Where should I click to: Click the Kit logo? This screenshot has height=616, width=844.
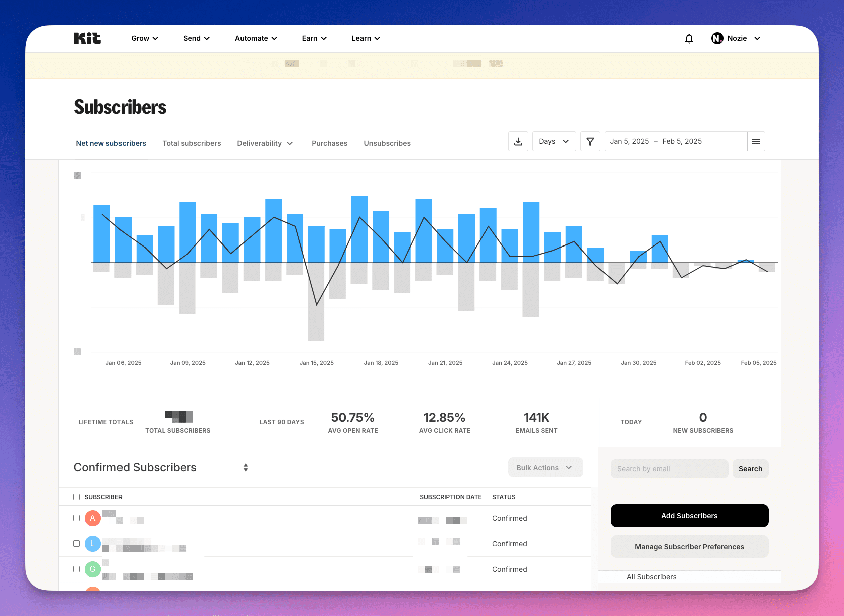pos(87,38)
